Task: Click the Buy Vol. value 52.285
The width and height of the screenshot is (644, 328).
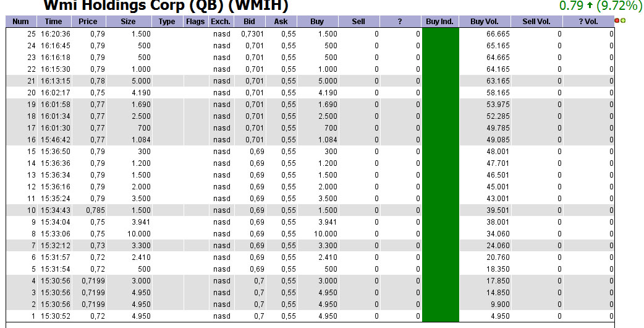Action: coord(498,116)
